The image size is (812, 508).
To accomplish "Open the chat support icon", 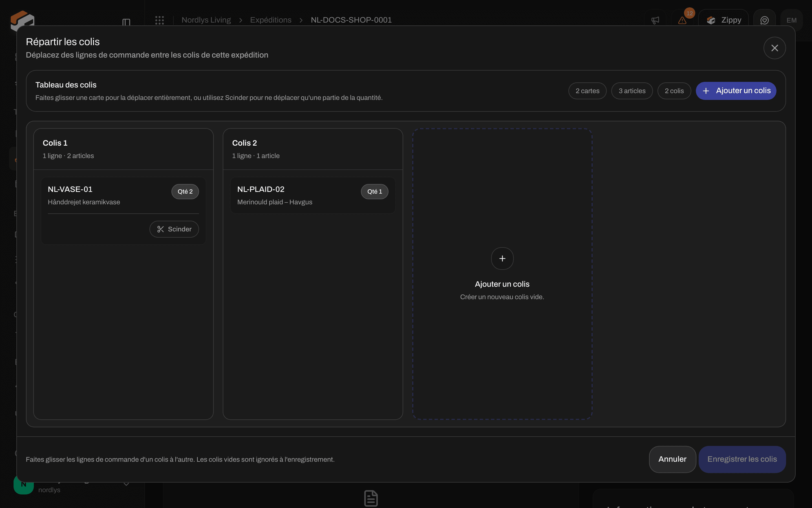I will point(764,20).
